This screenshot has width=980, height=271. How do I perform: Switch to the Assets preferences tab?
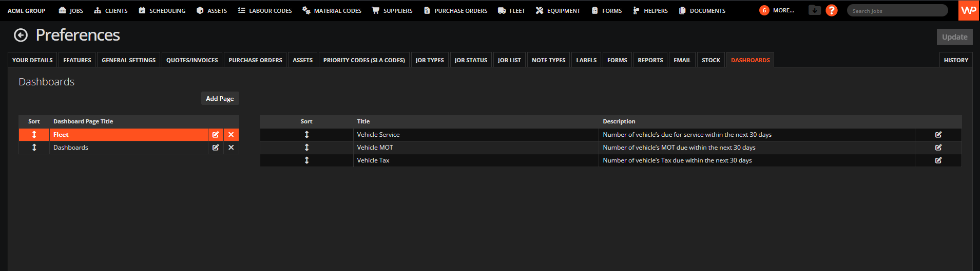pyautogui.click(x=302, y=60)
